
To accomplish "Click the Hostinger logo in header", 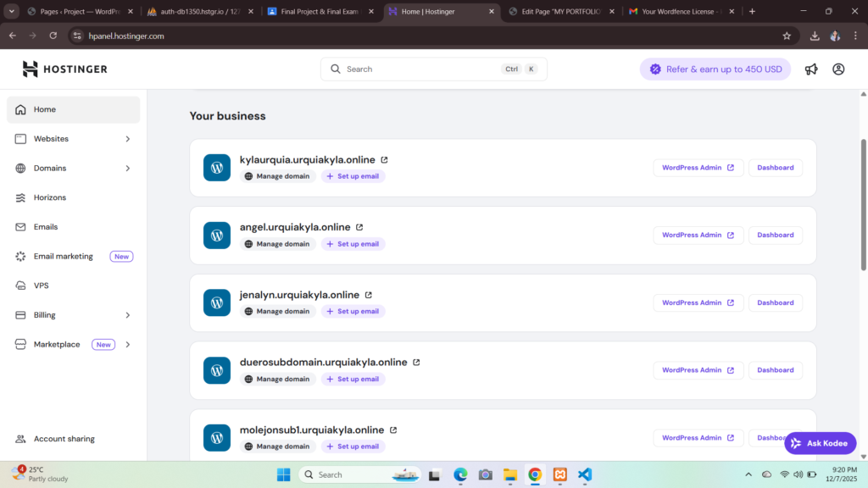I will pos(64,69).
